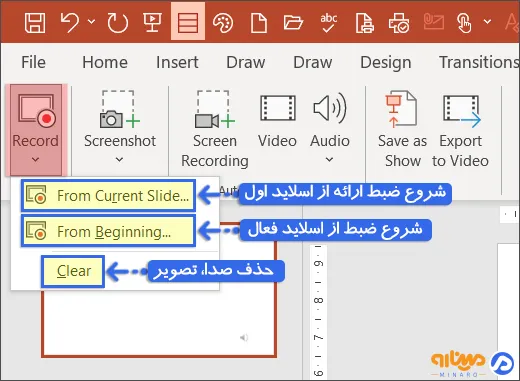Click the Undo arrow icon
The height and width of the screenshot is (381, 520).
70,22
